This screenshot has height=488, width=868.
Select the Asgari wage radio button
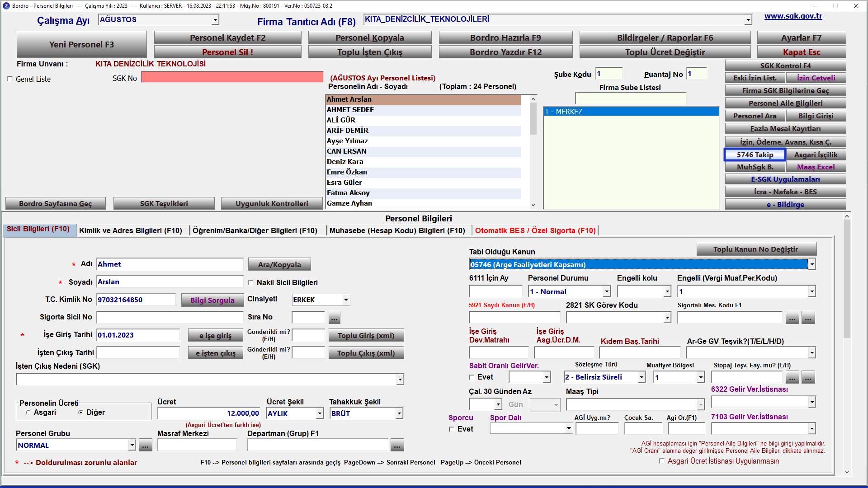(28, 413)
